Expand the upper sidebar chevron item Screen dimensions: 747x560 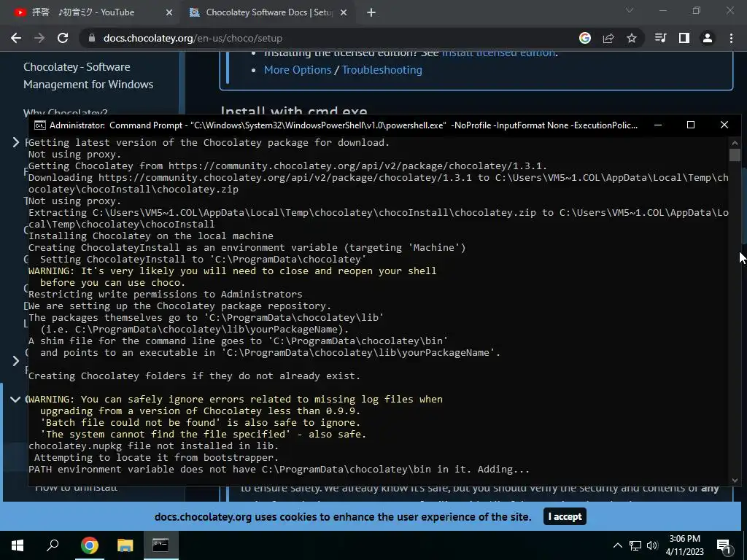pos(16,142)
